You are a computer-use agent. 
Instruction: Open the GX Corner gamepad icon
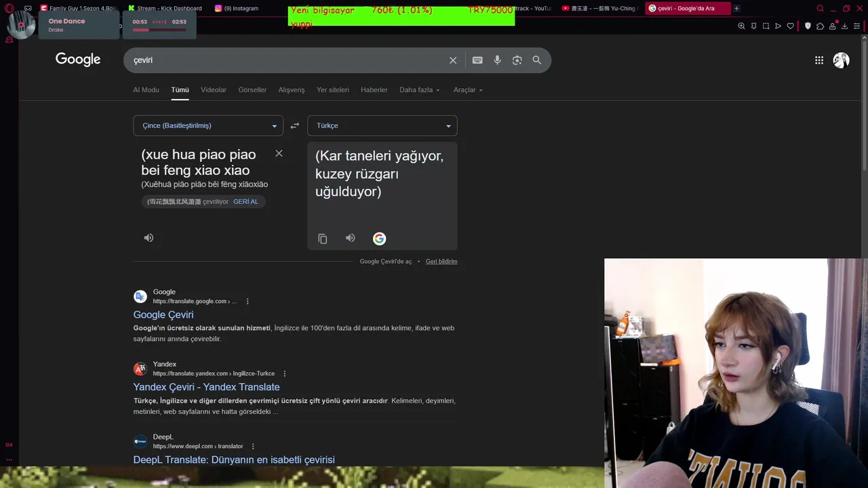(x=28, y=8)
